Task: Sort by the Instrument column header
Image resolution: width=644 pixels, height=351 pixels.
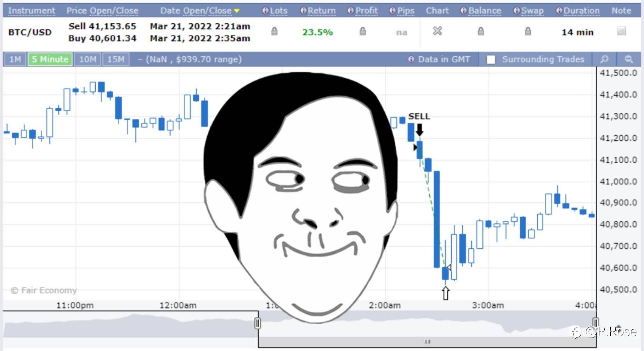Action: point(32,11)
